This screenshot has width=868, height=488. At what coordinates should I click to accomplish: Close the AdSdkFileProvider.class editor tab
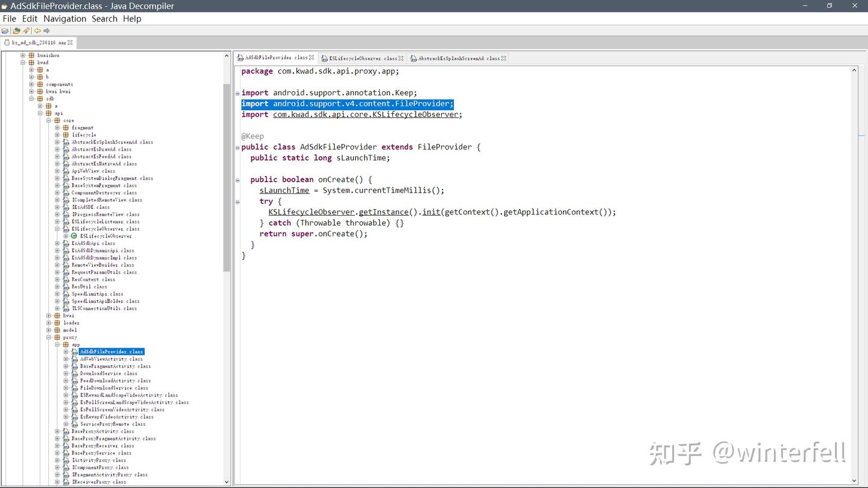click(x=312, y=58)
